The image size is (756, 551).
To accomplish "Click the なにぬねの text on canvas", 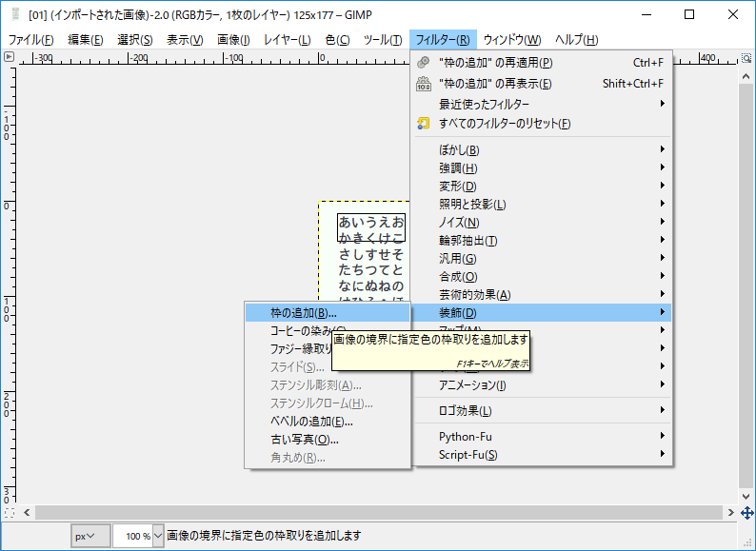I will tap(370, 285).
